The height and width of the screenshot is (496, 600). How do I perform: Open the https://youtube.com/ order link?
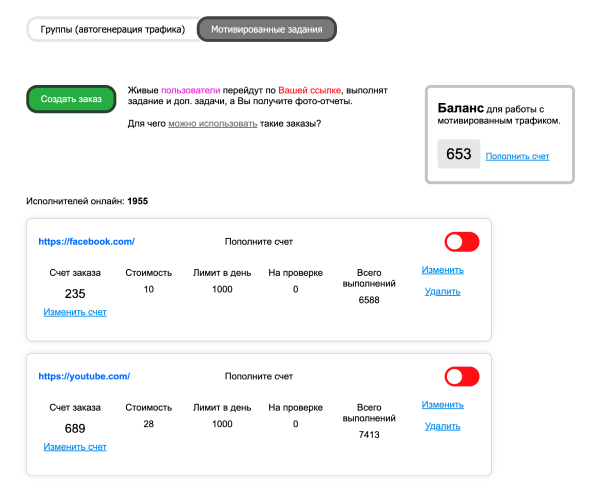84,376
